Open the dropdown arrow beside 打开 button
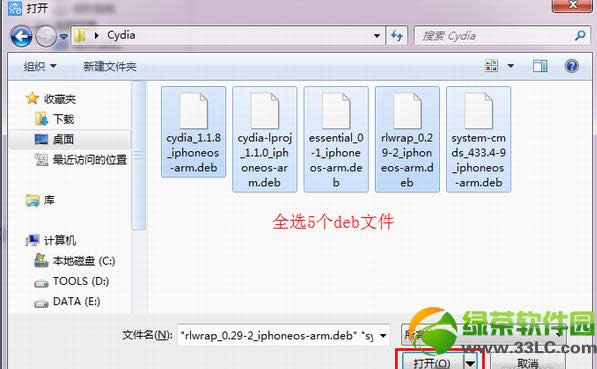The width and height of the screenshot is (597, 369). [x=471, y=362]
